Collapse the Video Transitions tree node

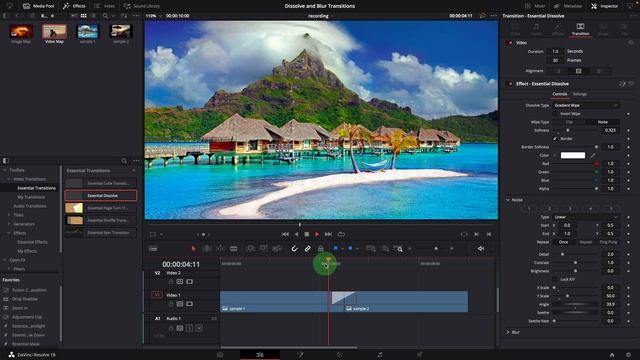tap(9, 179)
